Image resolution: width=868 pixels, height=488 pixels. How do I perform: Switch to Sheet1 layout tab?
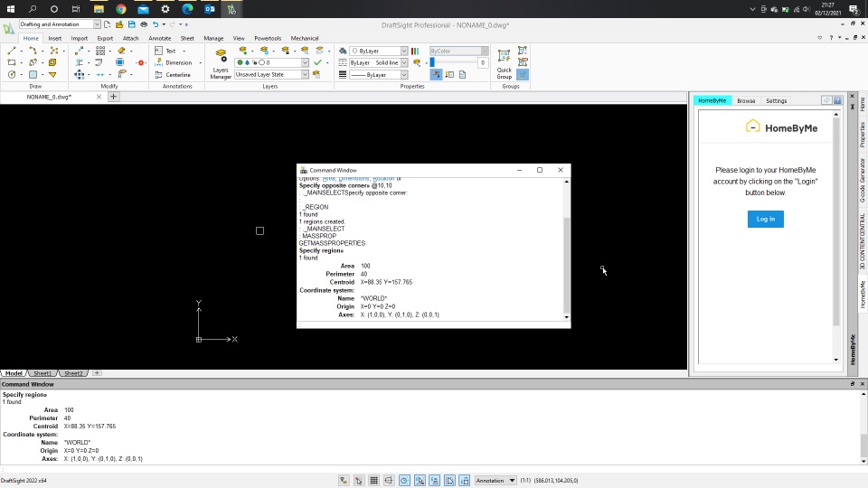click(42, 373)
